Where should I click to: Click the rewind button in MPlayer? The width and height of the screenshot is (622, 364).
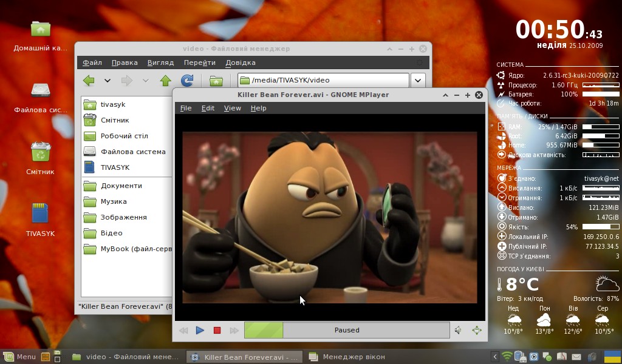click(x=183, y=331)
